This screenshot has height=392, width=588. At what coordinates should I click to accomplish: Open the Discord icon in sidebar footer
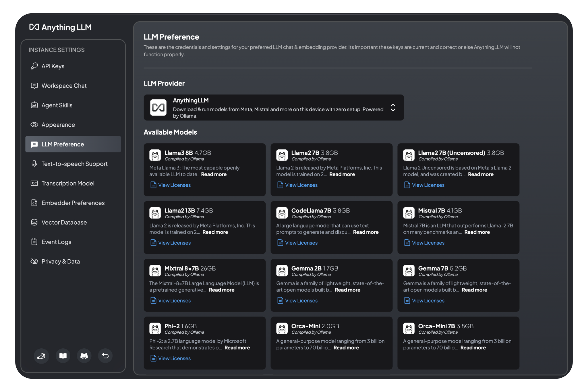click(84, 356)
